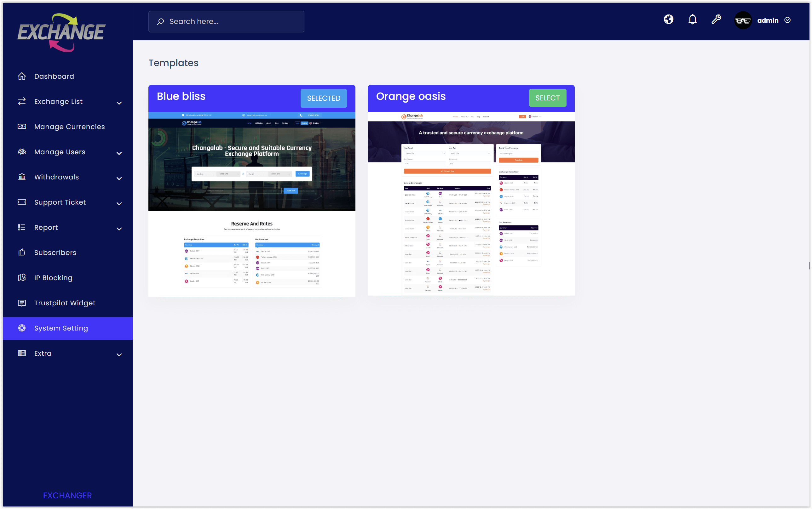Select the System Setting gear icon
The width and height of the screenshot is (812, 509).
click(x=21, y=328)
